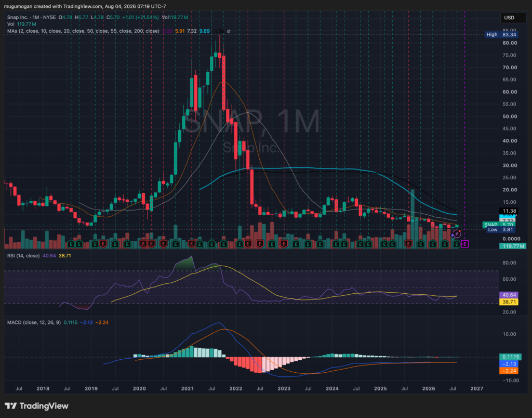Screen dimensions: 532x418
Task: Click the TradingView logo at the bottom
Action: 37,406
